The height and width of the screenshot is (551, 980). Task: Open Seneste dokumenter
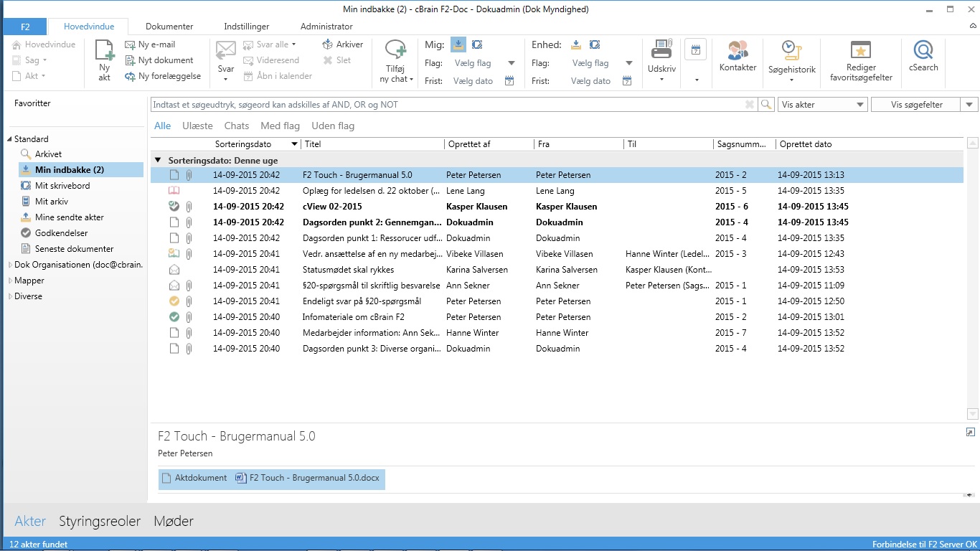coord(74,249)
